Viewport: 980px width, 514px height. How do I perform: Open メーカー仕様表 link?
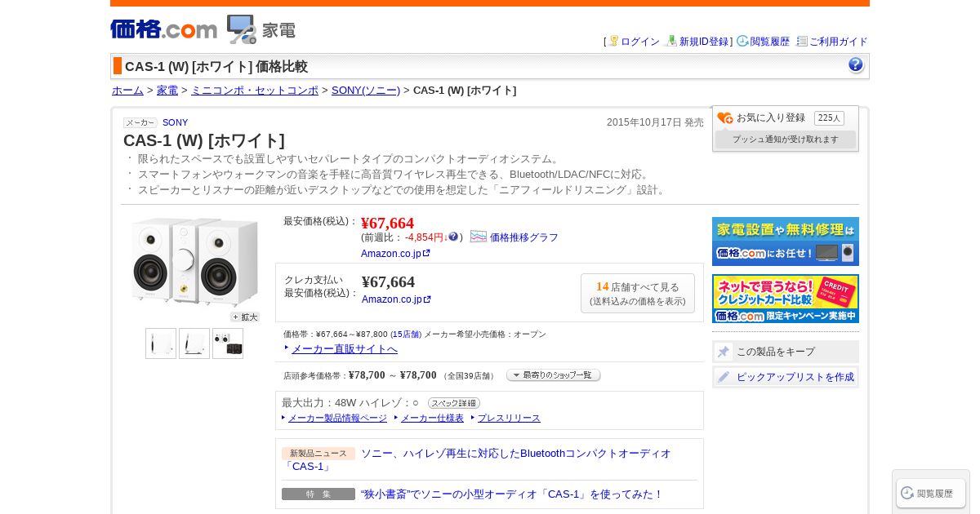pyautogui.click(x=432, y=418)
